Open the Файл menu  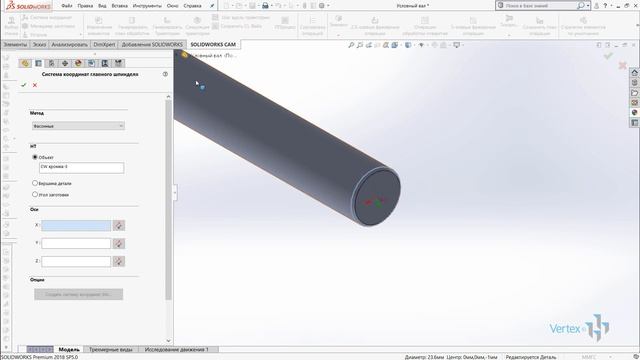point(67,6)
